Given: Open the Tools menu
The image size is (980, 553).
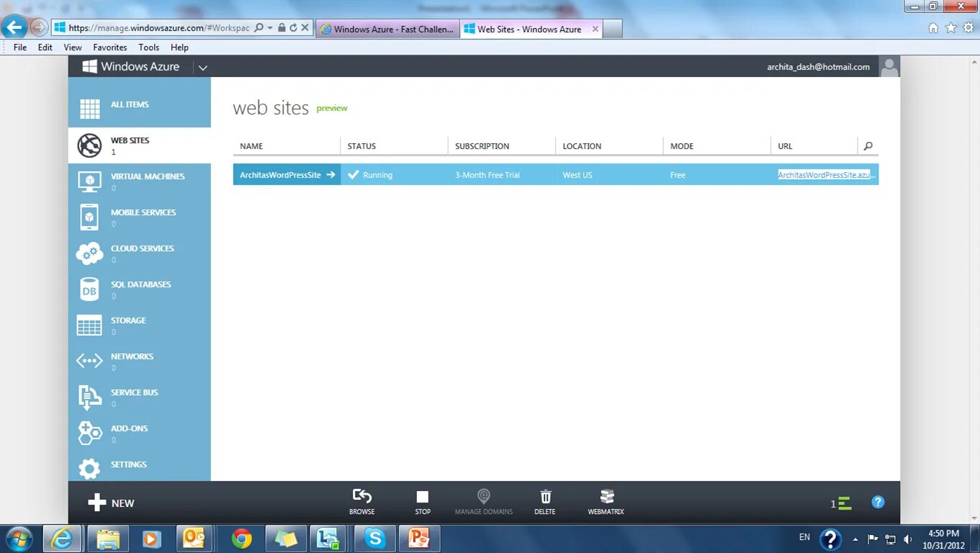Looking at the screenshot, I should [149, 48].
